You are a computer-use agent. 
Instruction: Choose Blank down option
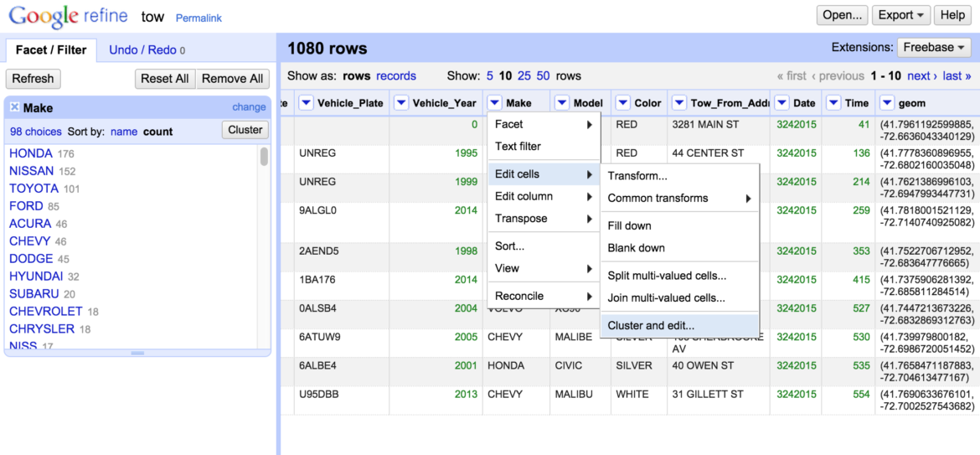tap(679, 248)
